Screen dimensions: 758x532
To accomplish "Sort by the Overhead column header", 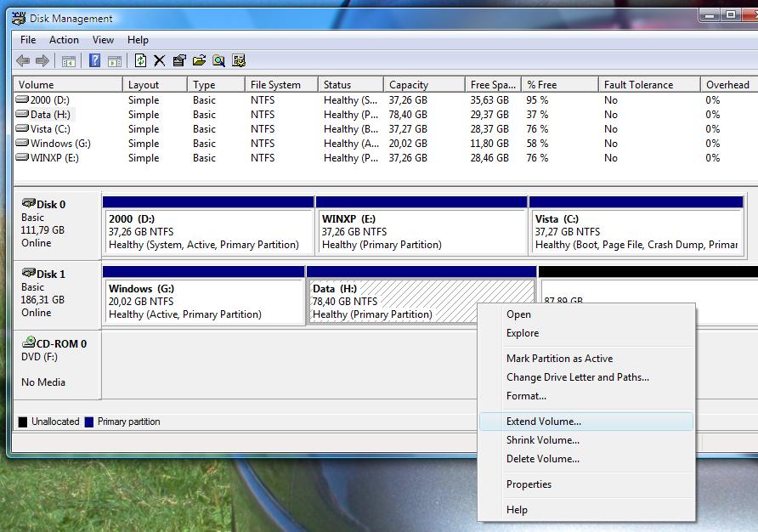I will [x=729, y=85].
